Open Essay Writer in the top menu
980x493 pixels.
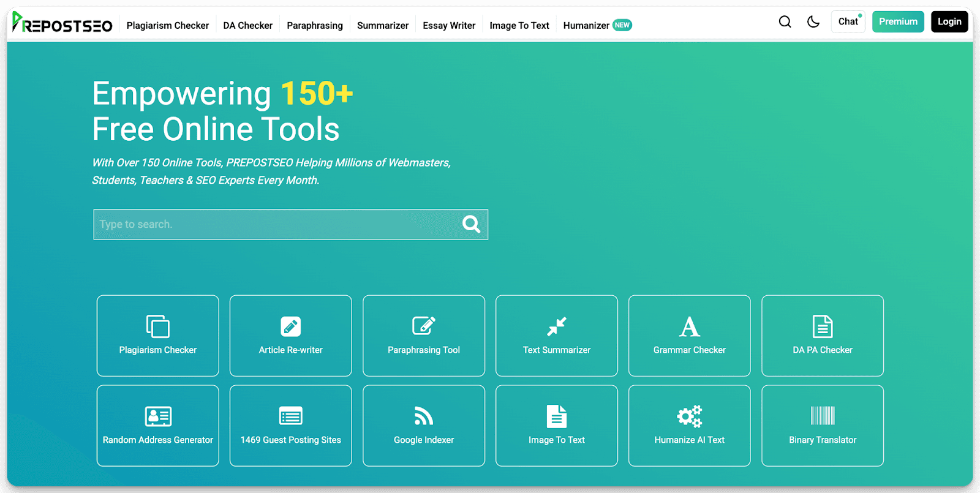(x=449, y=25)
